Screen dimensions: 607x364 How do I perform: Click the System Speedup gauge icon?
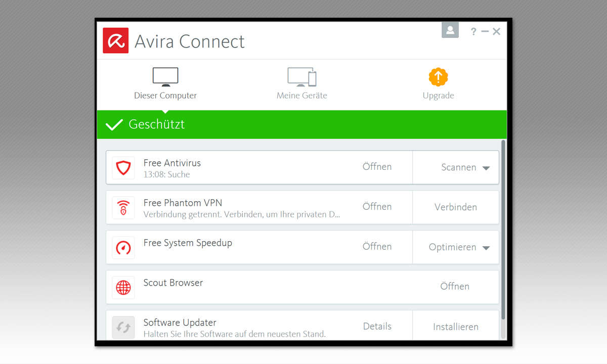click(x=123, y=248)
